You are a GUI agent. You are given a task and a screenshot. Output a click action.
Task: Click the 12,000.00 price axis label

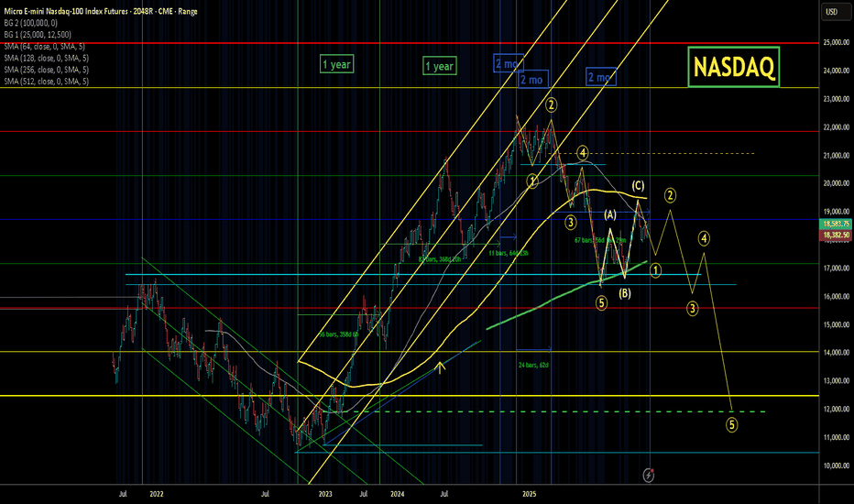pyautogui.click(x=837, y=410)
